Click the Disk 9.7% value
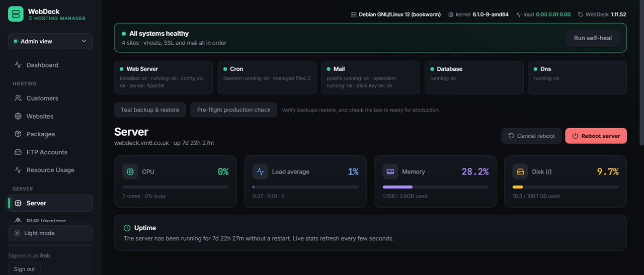644x275 pixels. coord(608,171)
